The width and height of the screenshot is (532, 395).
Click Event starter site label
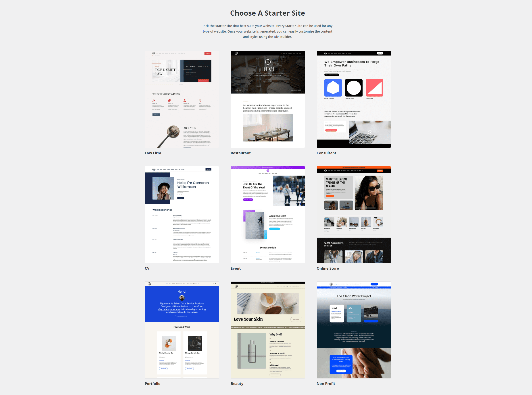pos(236,268)
